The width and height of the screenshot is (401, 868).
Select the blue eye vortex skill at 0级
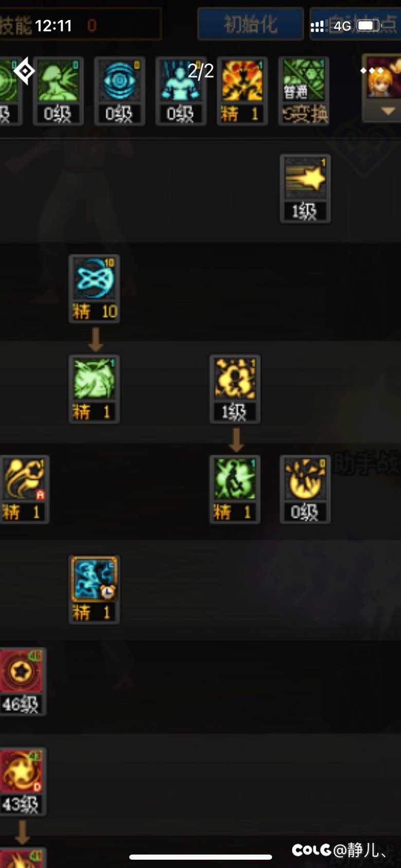tap(119, 91)
